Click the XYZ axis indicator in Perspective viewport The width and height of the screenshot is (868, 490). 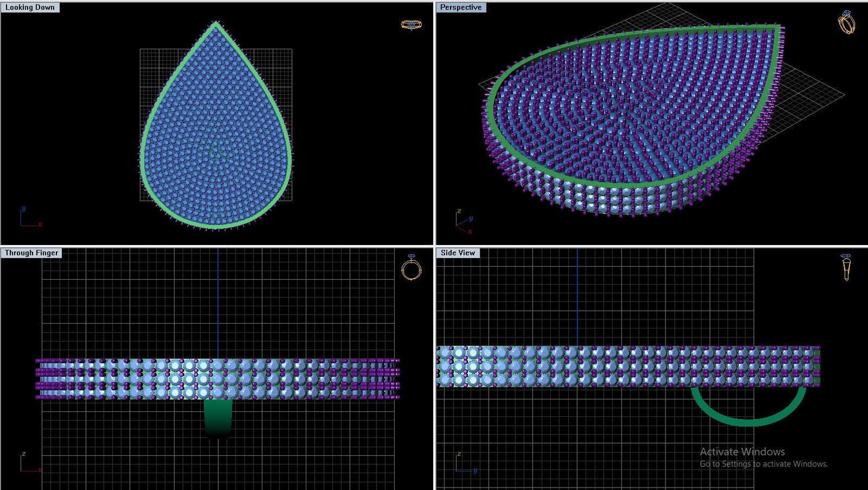[x=463, y=222]
